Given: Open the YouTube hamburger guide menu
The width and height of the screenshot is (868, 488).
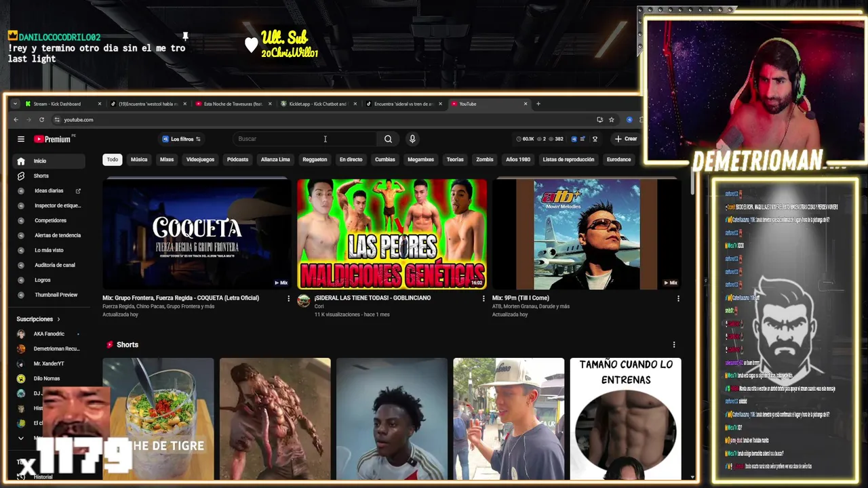Looking at the screenshot, I should tap(21, 139).
